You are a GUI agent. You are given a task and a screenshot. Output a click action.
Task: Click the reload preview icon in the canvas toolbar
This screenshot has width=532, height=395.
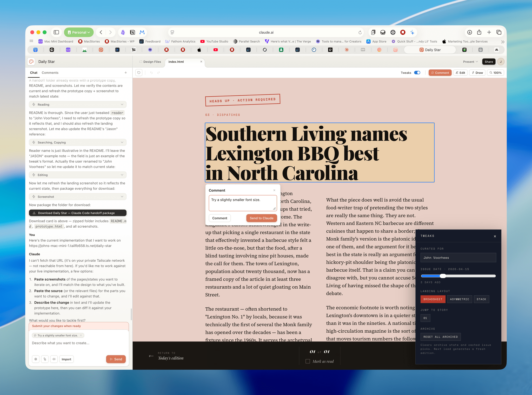[139, 73]
